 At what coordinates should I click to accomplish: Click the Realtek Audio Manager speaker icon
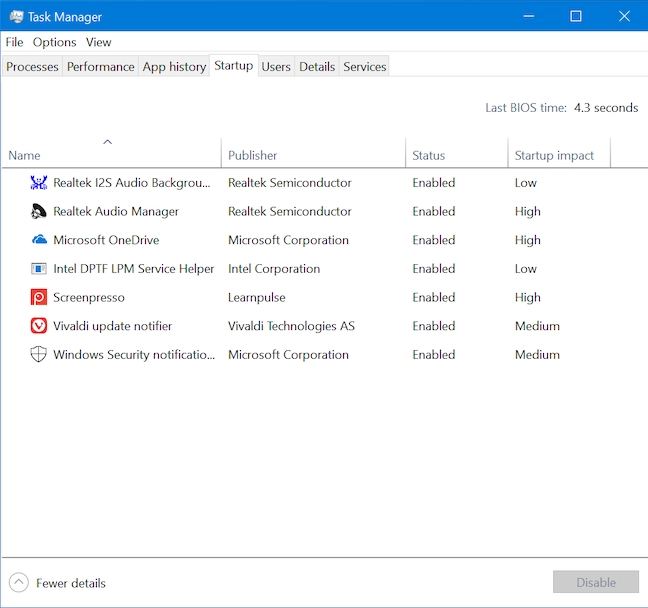click(39, 211)
